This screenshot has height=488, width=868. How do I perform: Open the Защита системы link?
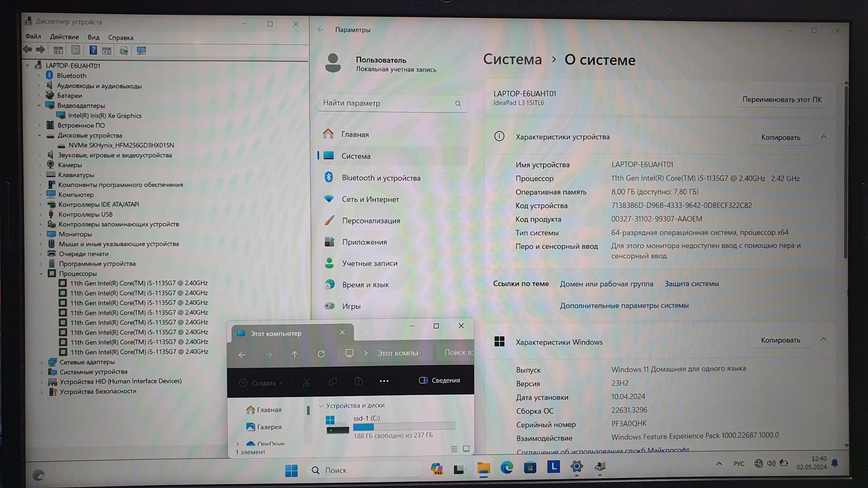(x=691, y=284)
